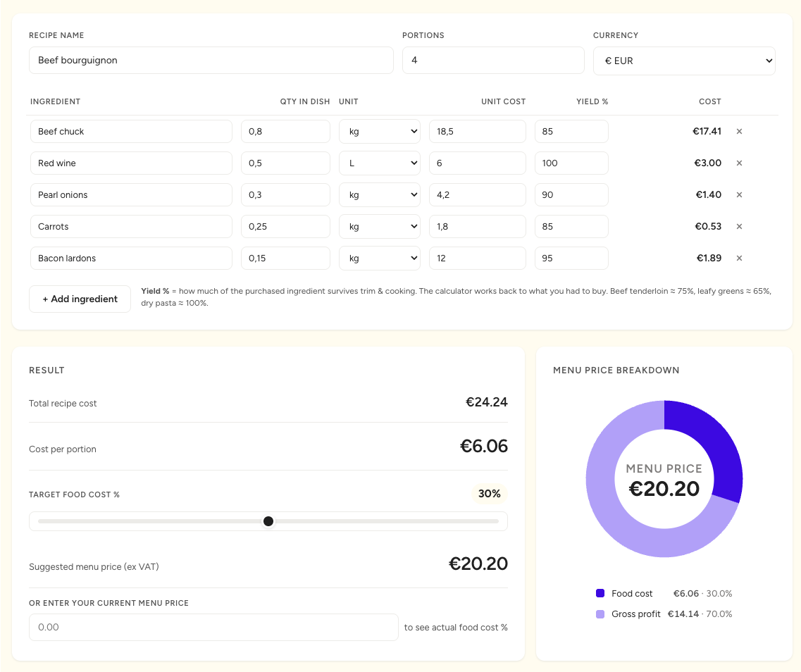Select the €17.41 Beef chuck cost

coord(707,131)
